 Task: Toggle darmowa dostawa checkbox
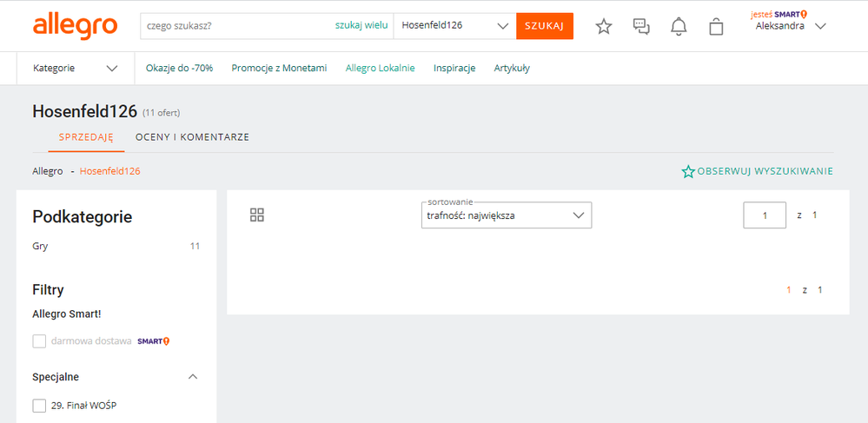[x=39, y=341]
